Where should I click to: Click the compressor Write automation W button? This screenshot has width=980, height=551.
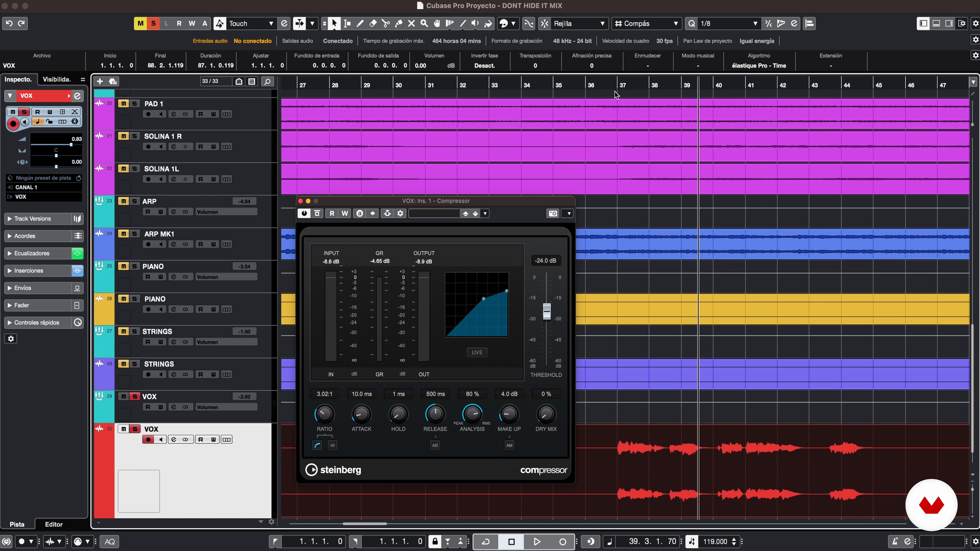click(x=345, y=213)
